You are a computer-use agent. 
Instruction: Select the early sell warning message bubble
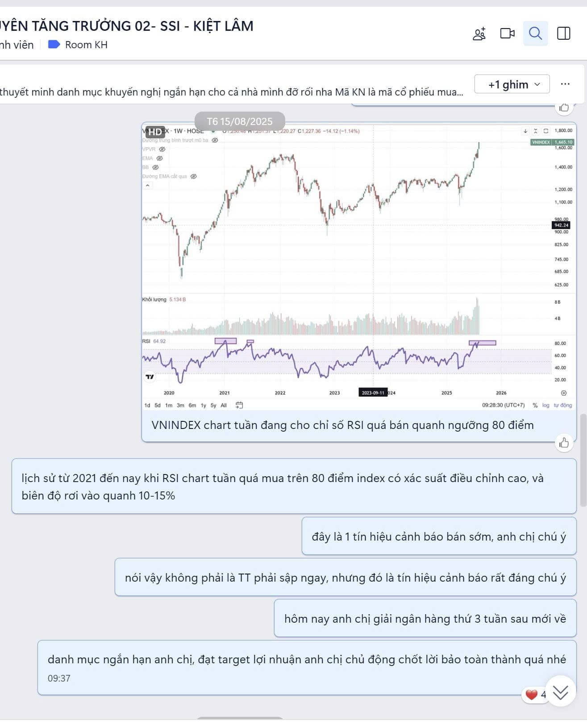coord(439,536)
